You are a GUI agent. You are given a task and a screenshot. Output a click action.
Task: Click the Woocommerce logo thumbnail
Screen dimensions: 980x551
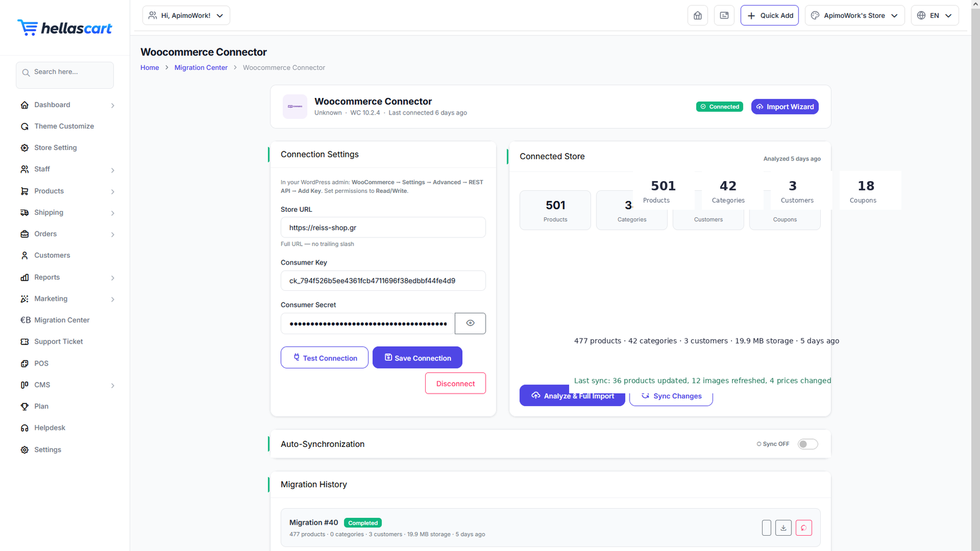tap(295, 107)
